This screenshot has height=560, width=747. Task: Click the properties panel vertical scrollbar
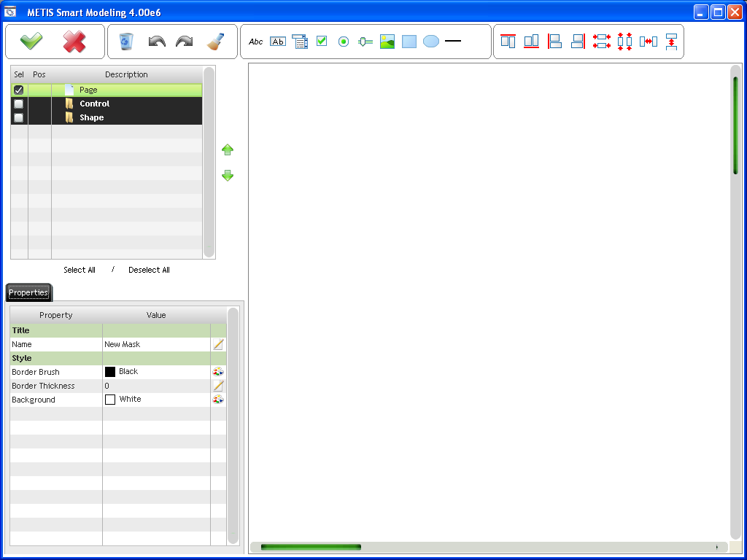point(233,426)
